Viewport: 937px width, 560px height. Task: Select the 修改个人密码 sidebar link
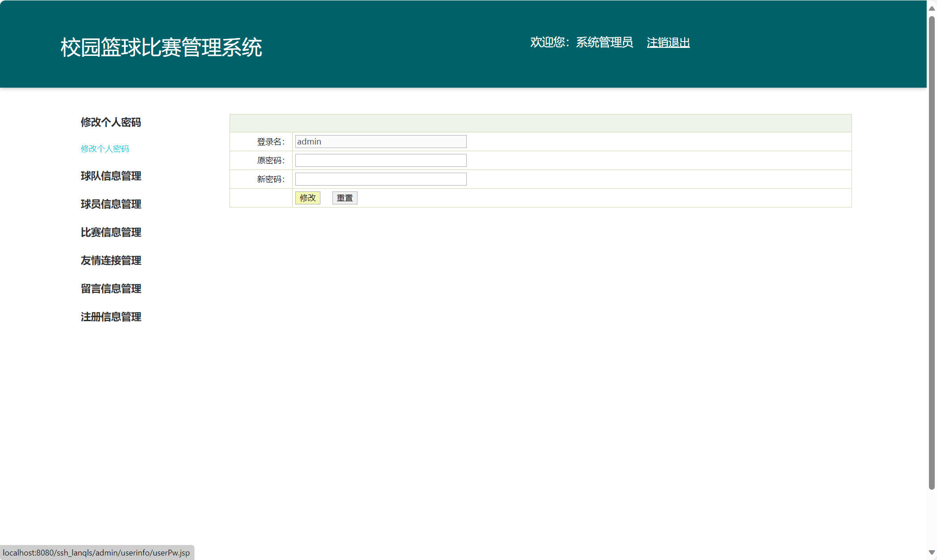(104, 148)
